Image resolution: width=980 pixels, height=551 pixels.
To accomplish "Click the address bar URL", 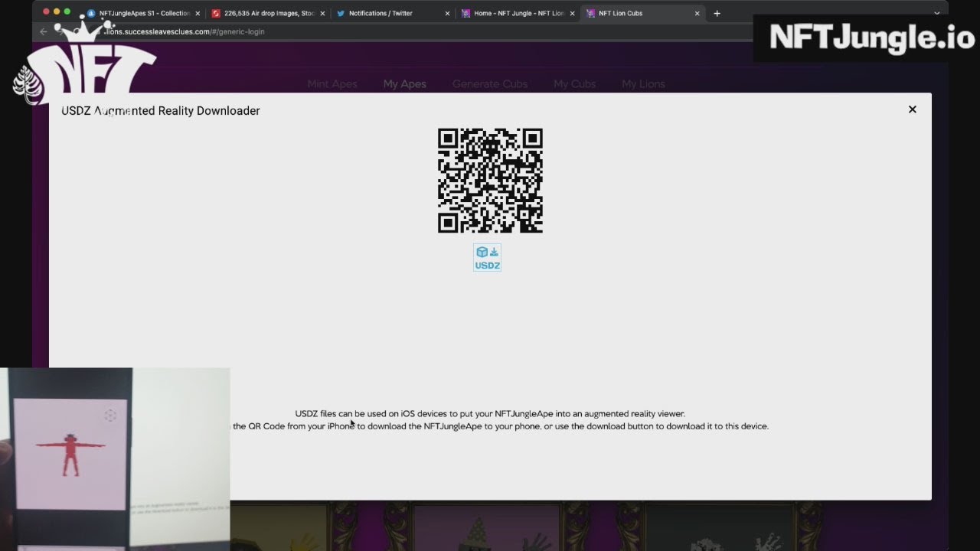I will [184, 31].
